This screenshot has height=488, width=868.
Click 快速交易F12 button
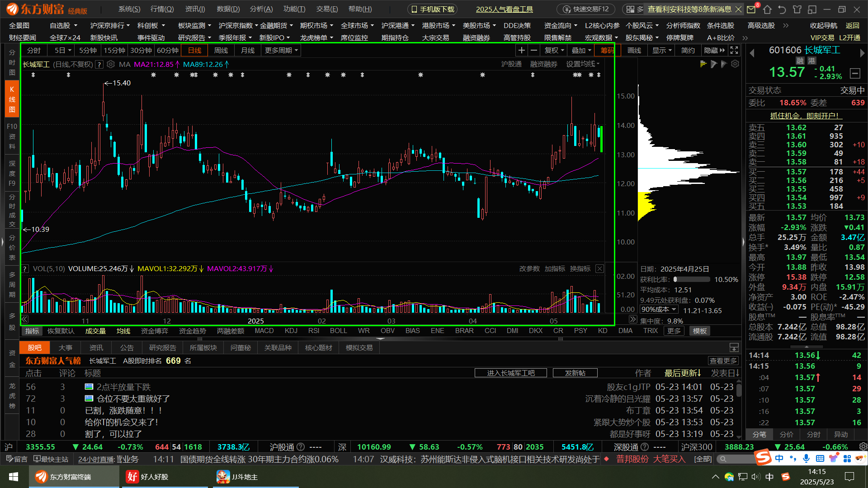pos(586,9)
